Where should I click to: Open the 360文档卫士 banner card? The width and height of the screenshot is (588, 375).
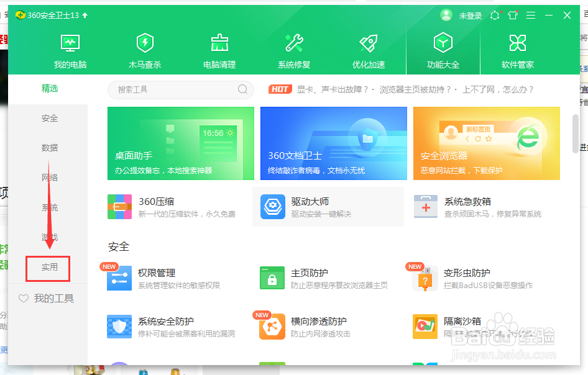pyautogui.click(x=334, y=143)
